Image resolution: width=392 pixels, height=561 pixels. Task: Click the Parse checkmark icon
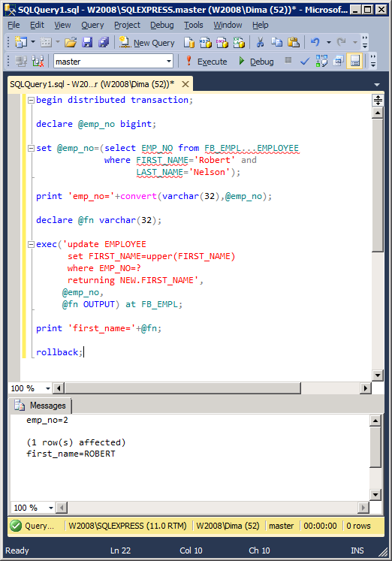coord(305,62)
